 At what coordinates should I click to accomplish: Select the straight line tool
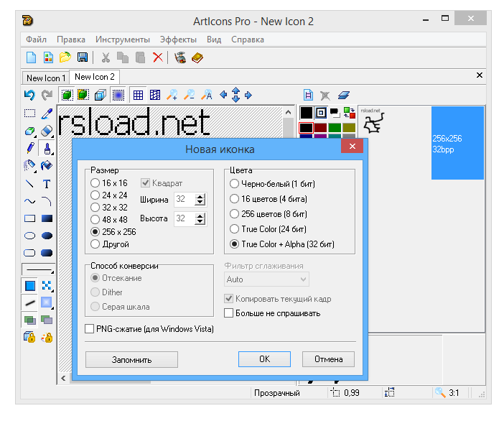(29, 184)
